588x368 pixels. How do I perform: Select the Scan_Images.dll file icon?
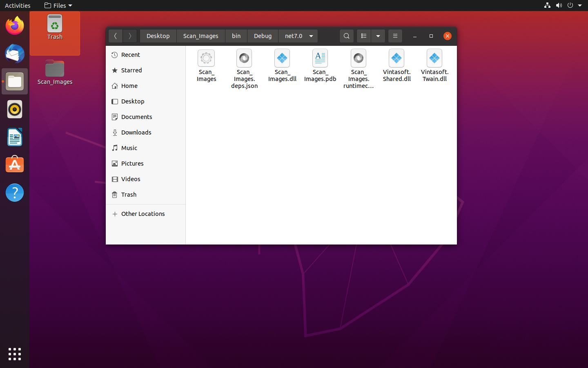[x=282, y=59]
